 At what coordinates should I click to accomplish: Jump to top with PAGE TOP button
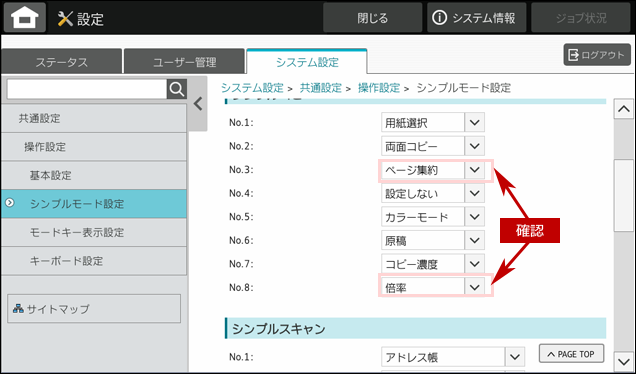click(x=571, y=354)
